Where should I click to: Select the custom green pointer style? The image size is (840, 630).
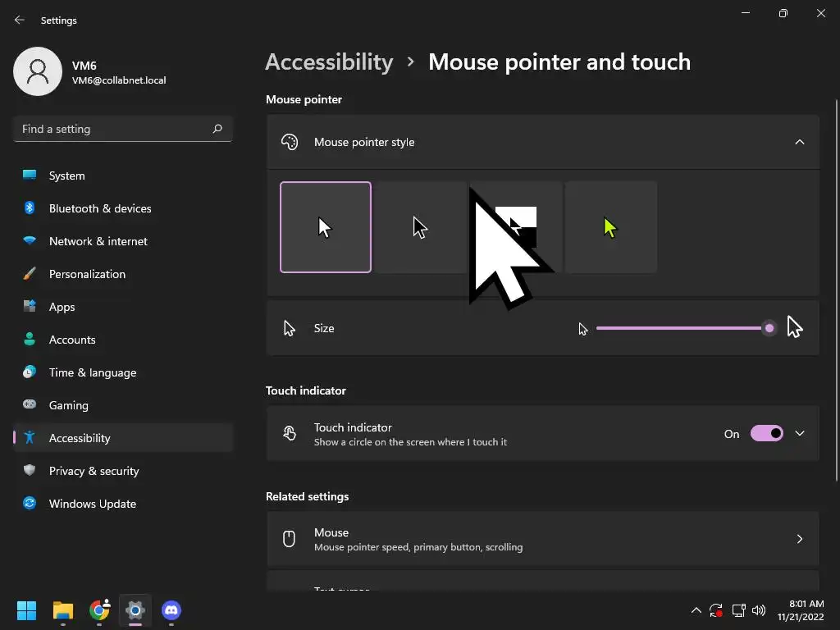[610, 227]
